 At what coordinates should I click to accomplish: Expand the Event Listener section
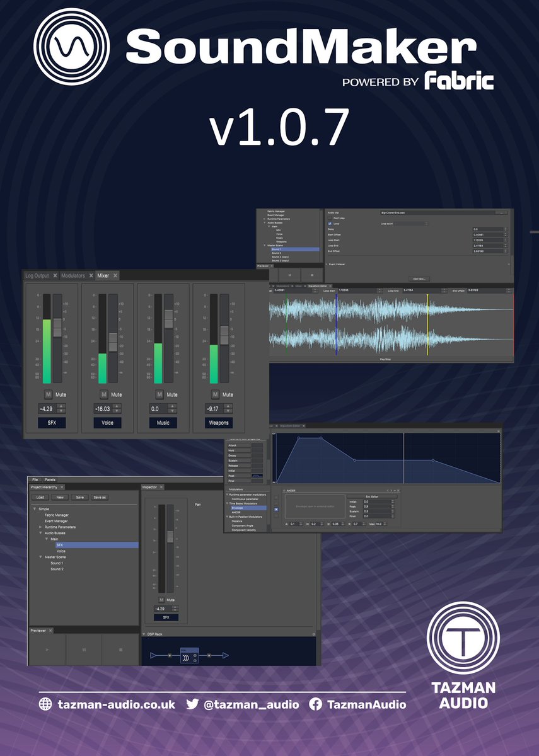(326, 265)
